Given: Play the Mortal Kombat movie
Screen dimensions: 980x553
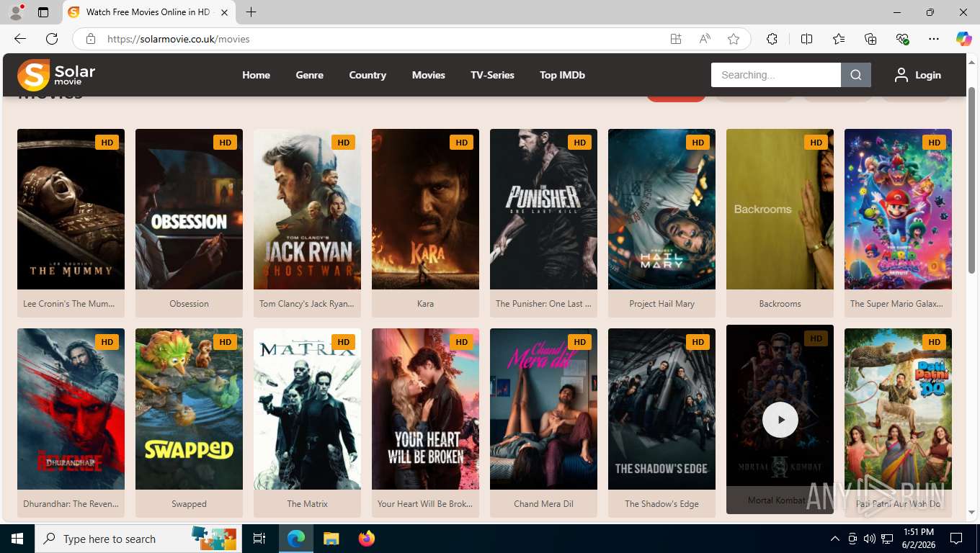Looking at the screenshot, I should 780,420.
